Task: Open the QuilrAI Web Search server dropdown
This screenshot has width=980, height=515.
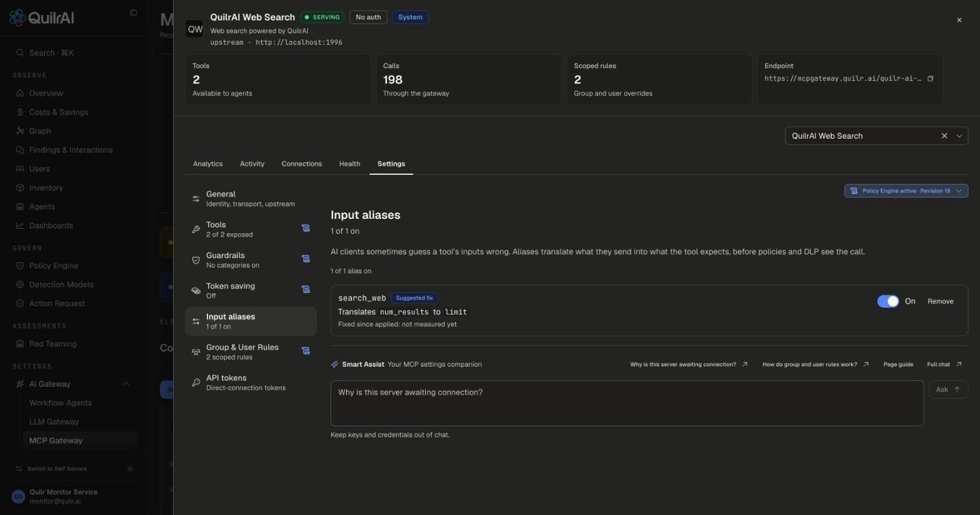Action: (x=959, y=136)
